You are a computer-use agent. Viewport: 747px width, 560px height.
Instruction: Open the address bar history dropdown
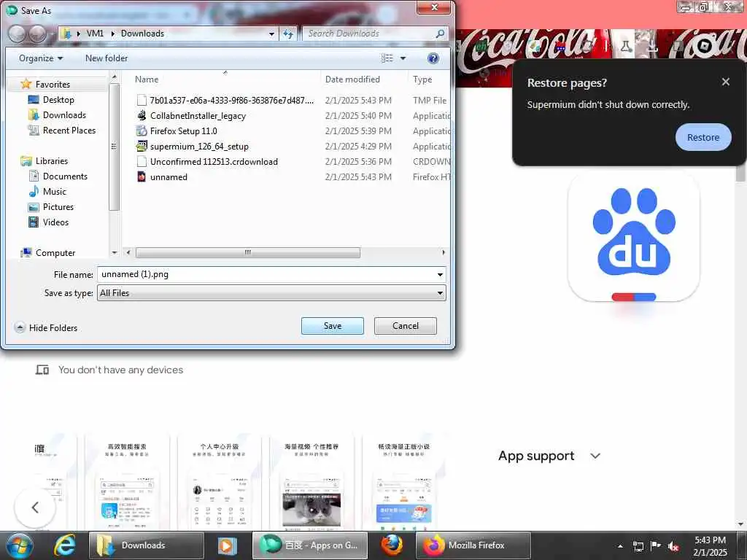click(x=271, y=34)
